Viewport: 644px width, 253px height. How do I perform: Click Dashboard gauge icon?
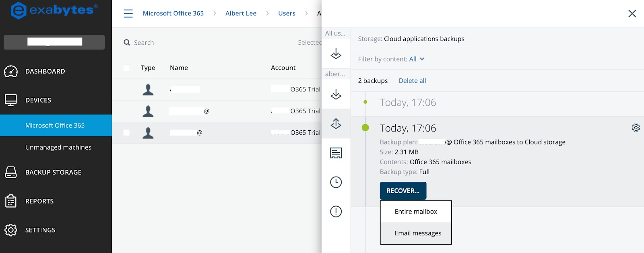pos(11,71)
